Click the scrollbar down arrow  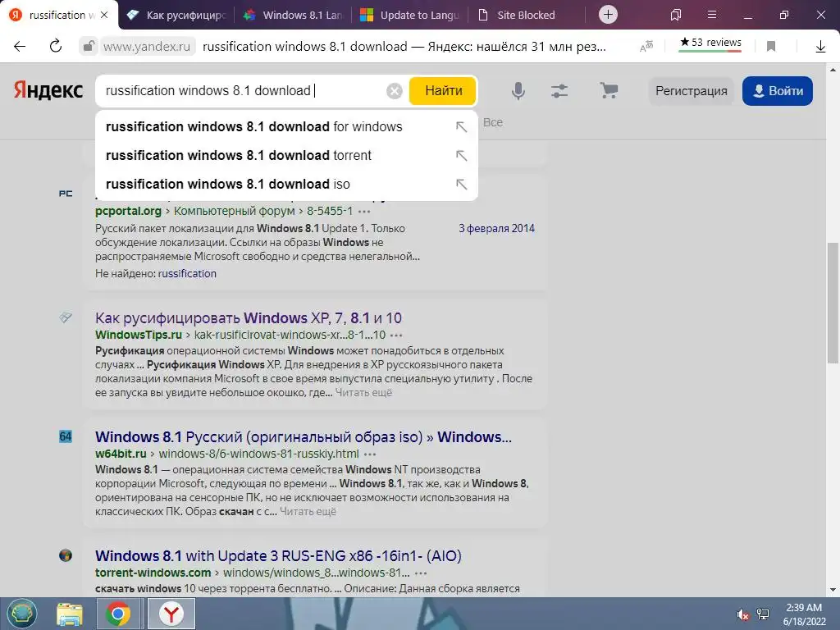[833, 591]
